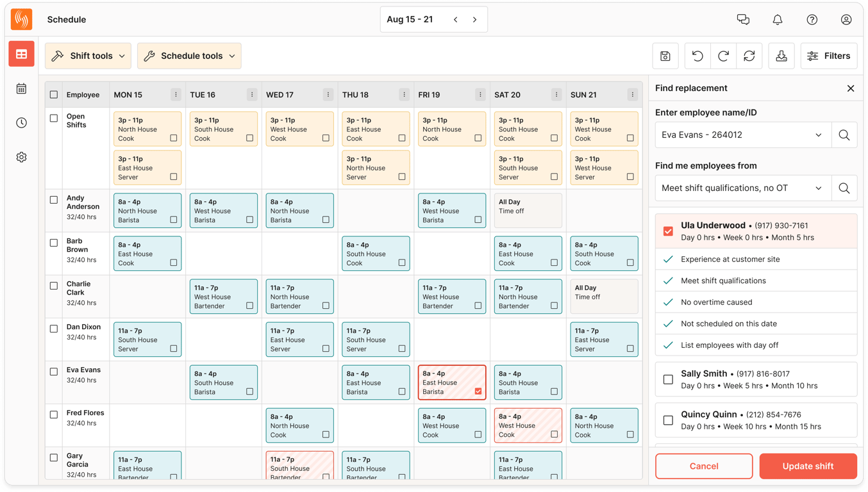
Task: Open the schedule grid view in sidebar
Action: 21,54
